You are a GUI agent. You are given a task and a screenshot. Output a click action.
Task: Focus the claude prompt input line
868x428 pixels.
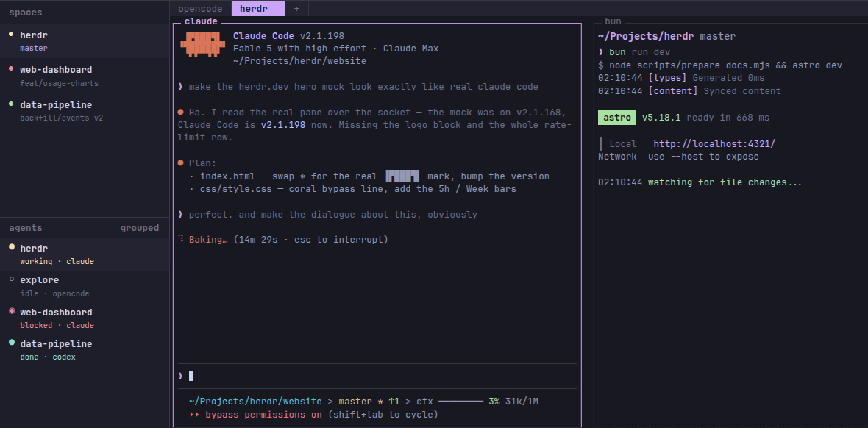point(377,376)
